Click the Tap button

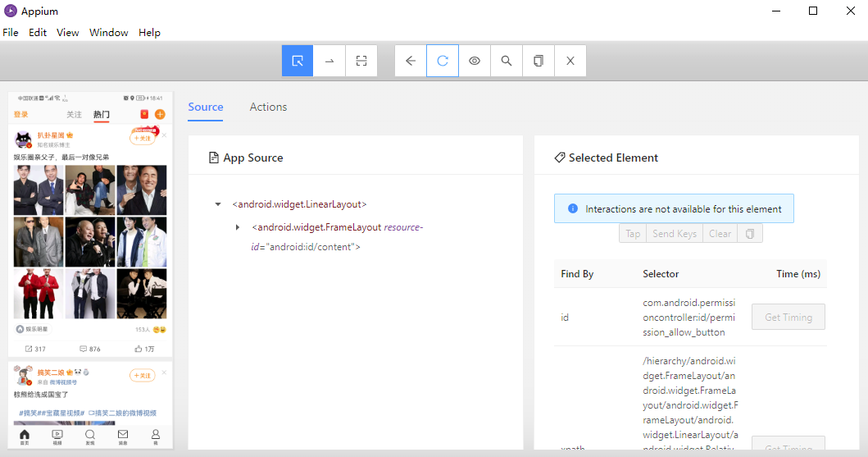[633, 234]
